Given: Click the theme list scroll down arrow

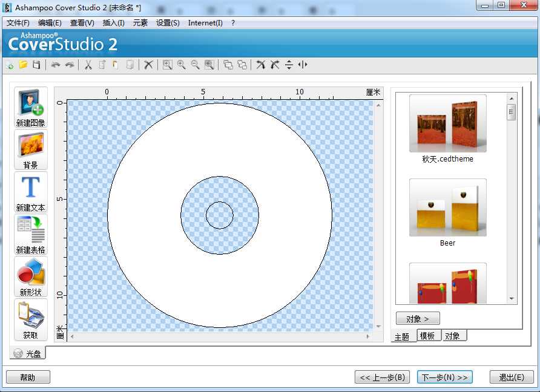Looking at the screenshot, I should 512,299.
